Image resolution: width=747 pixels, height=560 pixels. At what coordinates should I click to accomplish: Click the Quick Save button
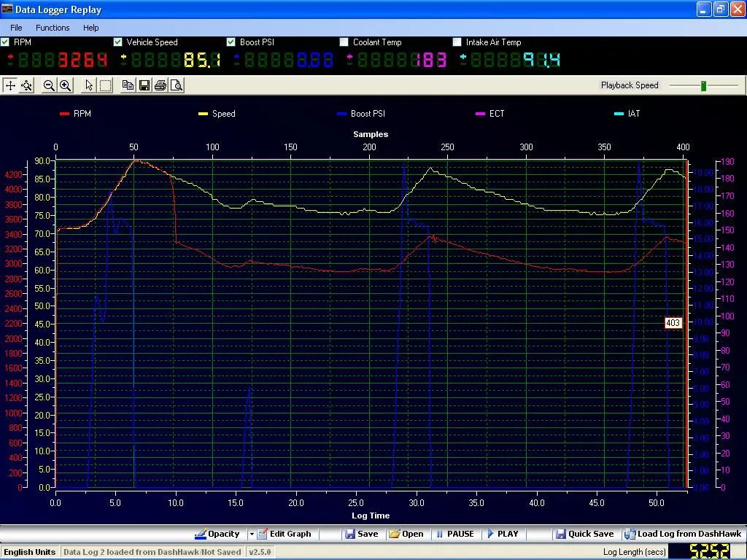(x=584, y=534)
